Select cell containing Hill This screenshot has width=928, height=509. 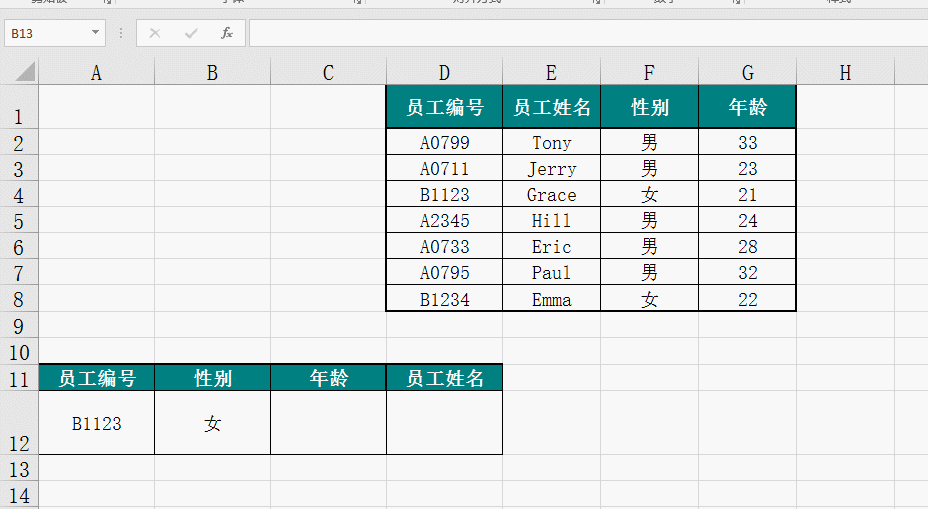552,220
